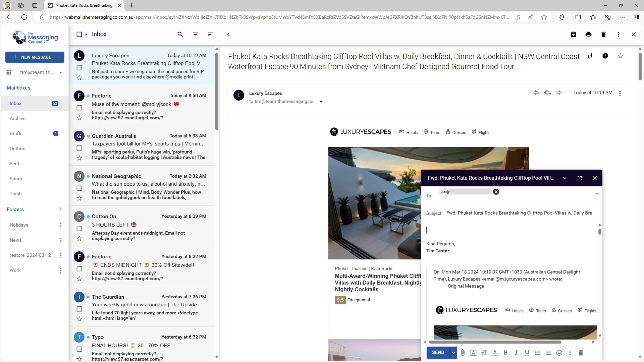Apply italic in the compose toolbar
The height and width of the screenshot is (362, 644).
pyautogui.click(x=516, y=352)
